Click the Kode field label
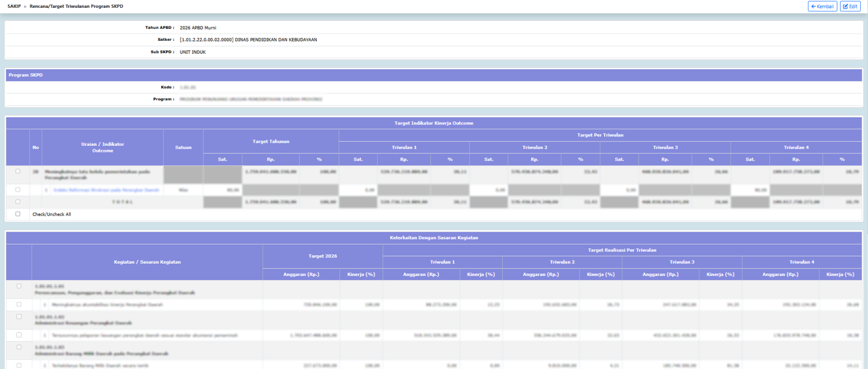Screen dimensions: 868x369 (167, 87)
